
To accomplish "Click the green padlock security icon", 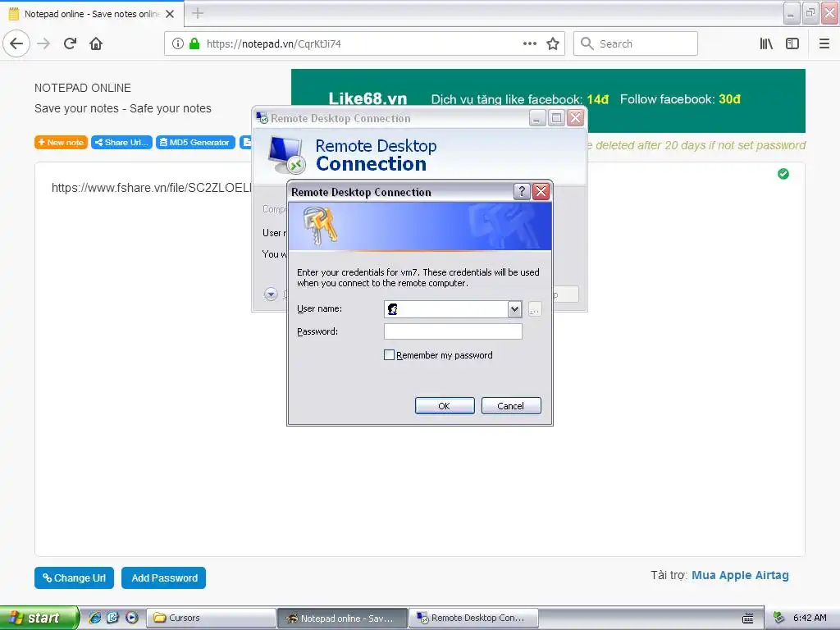I will 194,43.
